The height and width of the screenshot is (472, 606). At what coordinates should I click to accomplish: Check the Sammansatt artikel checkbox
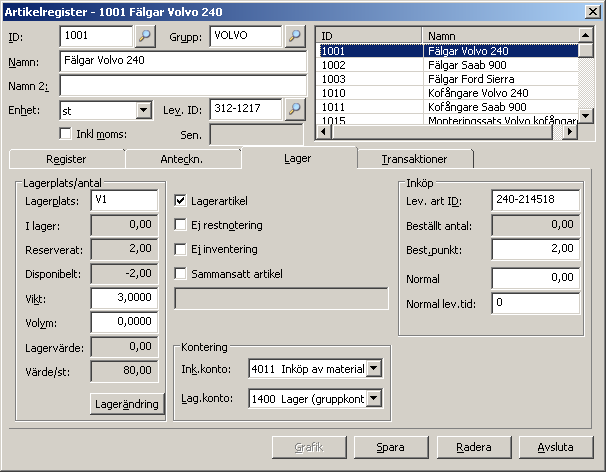(x=180, y=274)
